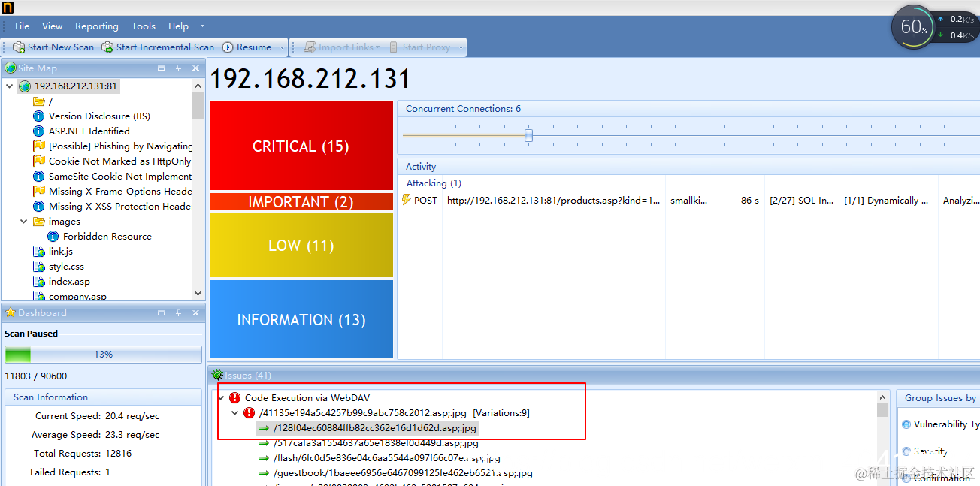The width and height of the screenshot is (980, 486).
Task: Click green arrow of /flash/6fc0d5e836e04c6aa entry
Action: click(x=264, y=458)
